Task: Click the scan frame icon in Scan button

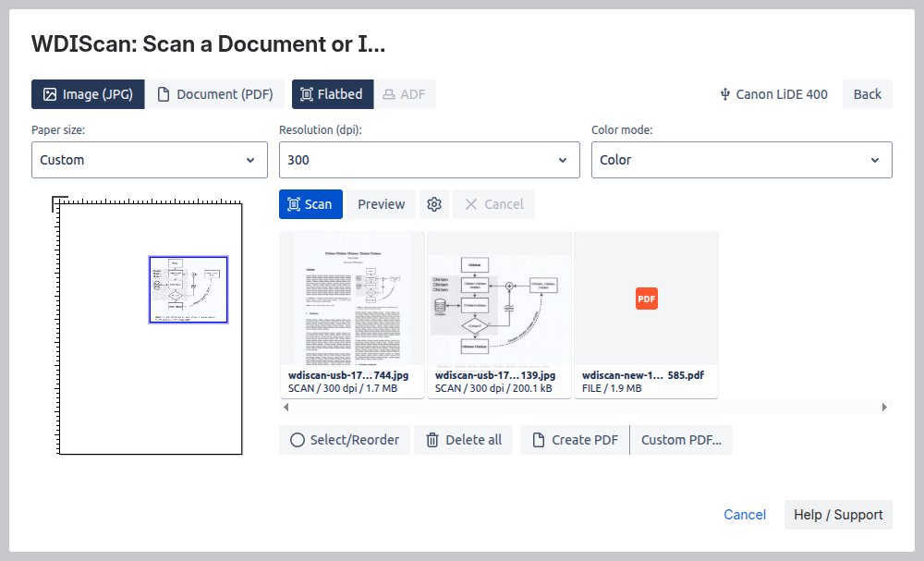Action: click(x=294, y=204)
